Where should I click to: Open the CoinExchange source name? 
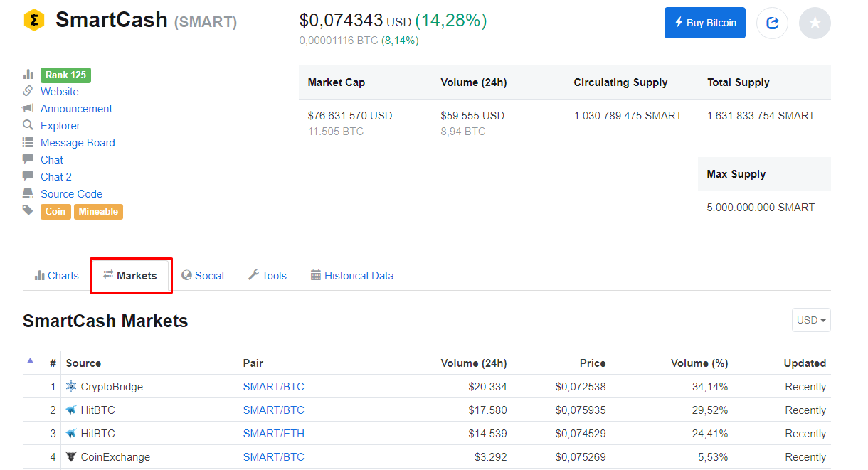(115, 457)
